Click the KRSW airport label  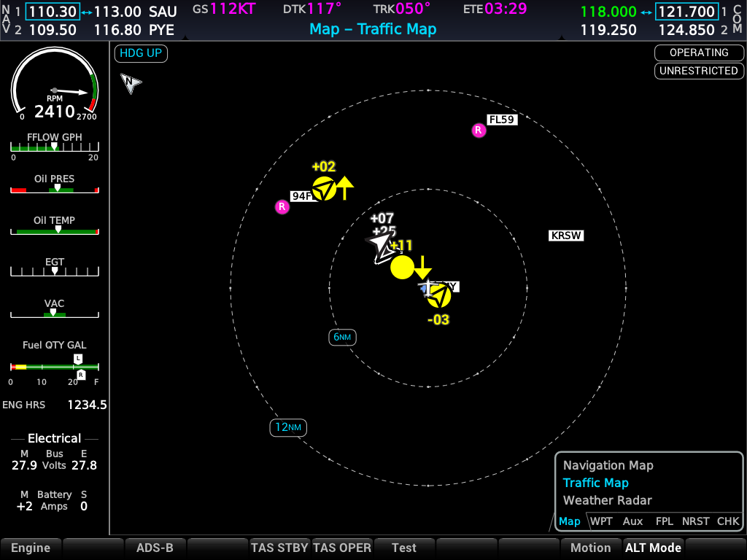coord(566,236)
